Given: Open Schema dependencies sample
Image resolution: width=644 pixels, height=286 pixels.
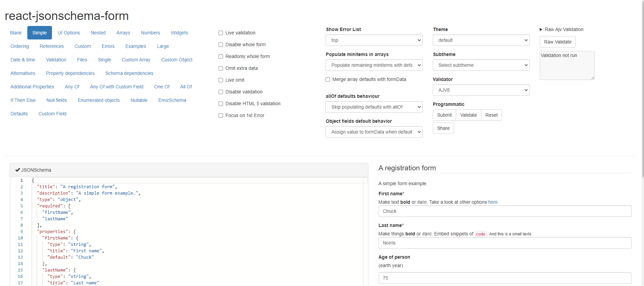Looking at the screenshot, I should point(129,73).
